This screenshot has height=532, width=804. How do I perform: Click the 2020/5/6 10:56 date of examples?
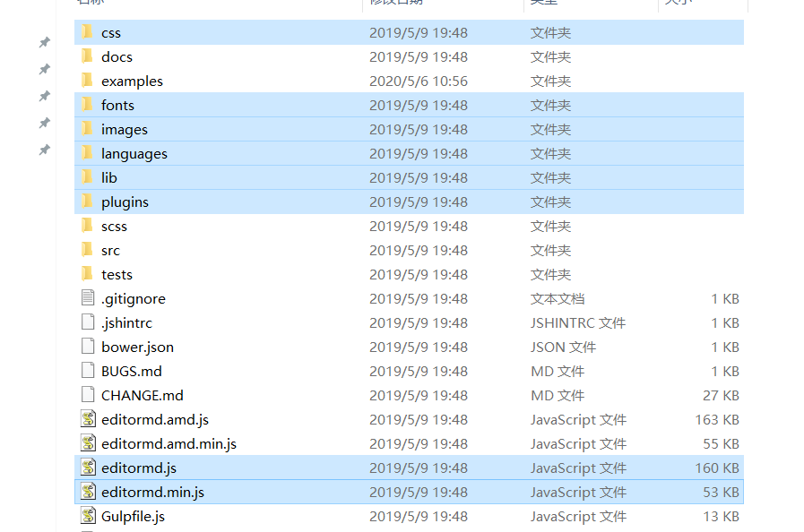pos(419,81)
